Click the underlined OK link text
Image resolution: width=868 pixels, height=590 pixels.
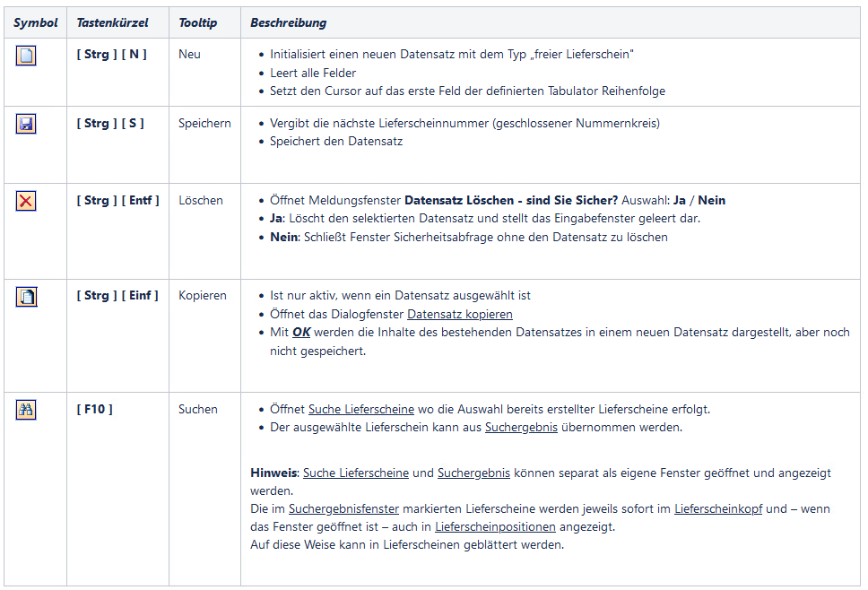coord(302,332)
